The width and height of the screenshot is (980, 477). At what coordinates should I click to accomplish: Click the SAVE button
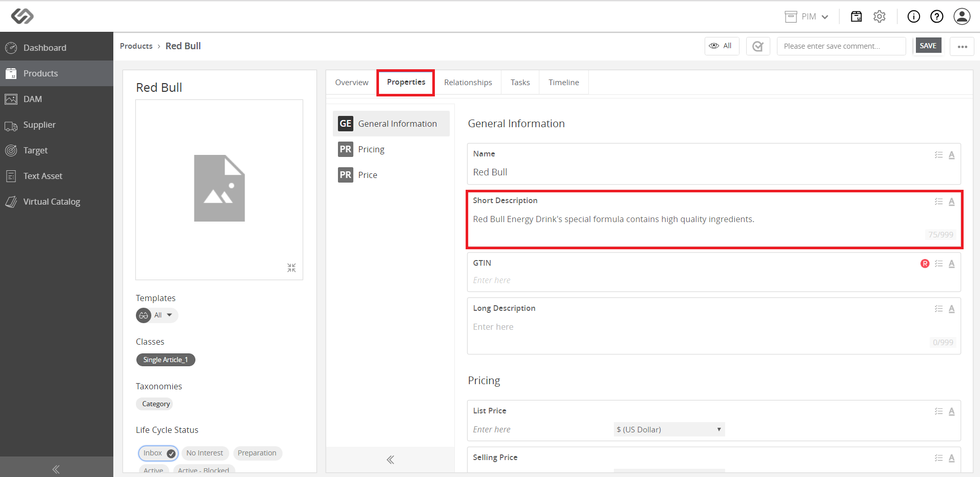point(928,46)
